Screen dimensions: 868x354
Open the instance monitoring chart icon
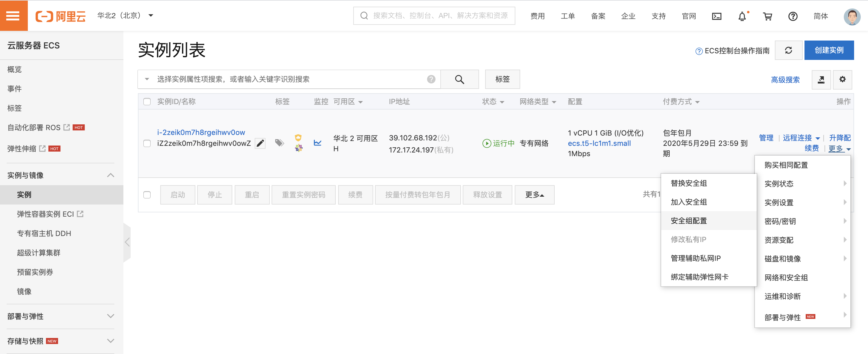point(318,143)
